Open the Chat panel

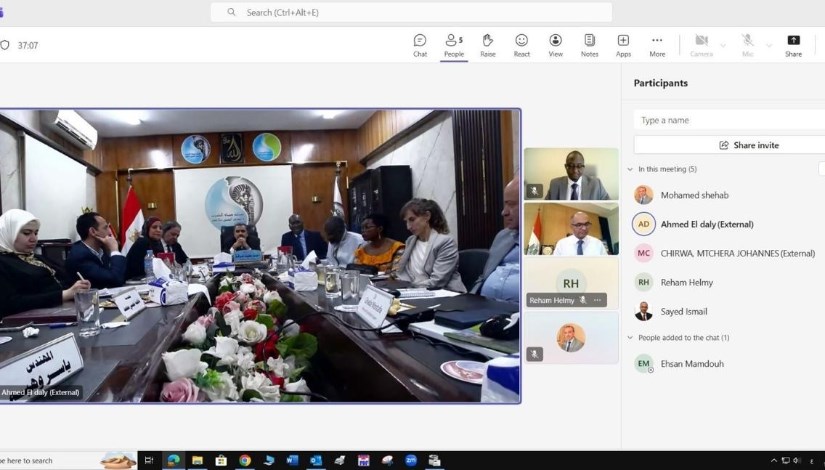(420, 44)
